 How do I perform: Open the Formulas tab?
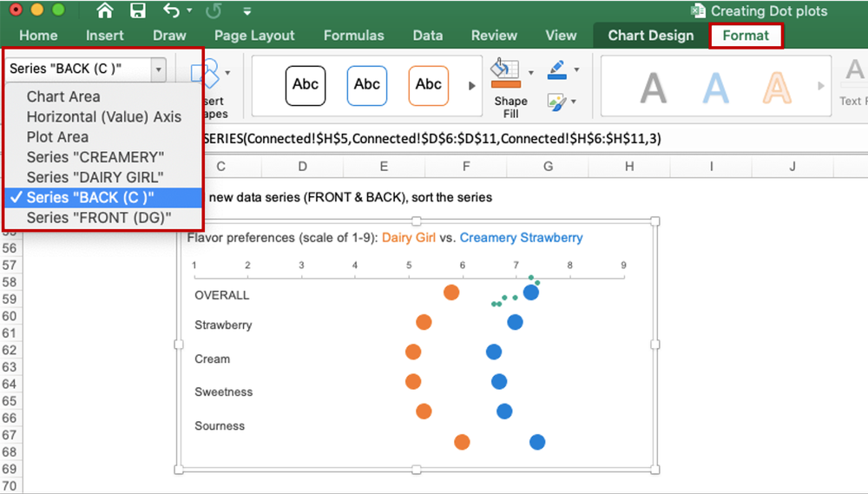354,36
